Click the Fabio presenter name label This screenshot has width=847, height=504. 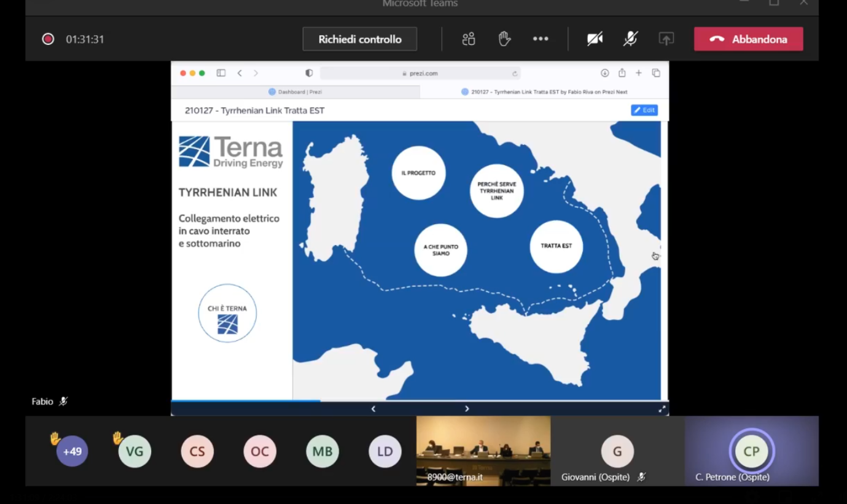[42, 401]
